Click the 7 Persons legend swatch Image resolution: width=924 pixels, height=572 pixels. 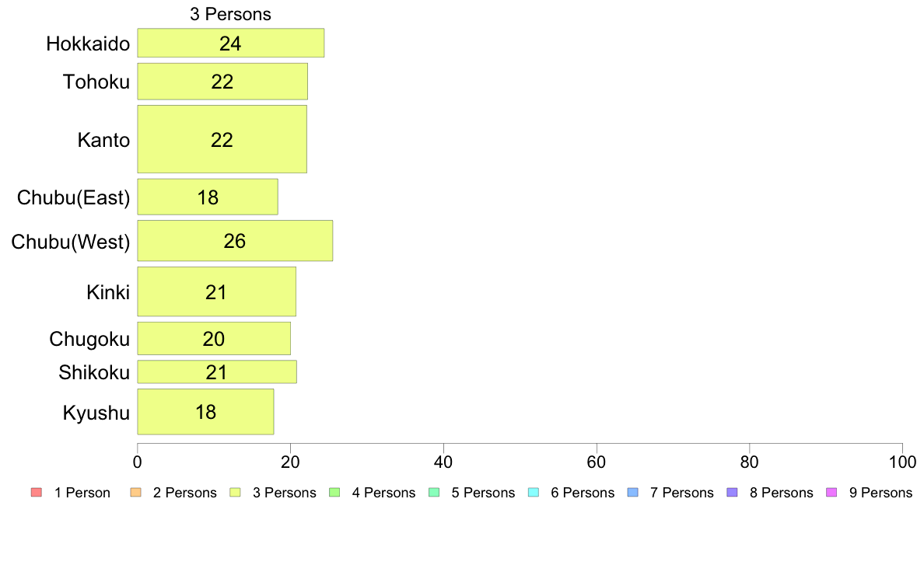pos(633,493)
